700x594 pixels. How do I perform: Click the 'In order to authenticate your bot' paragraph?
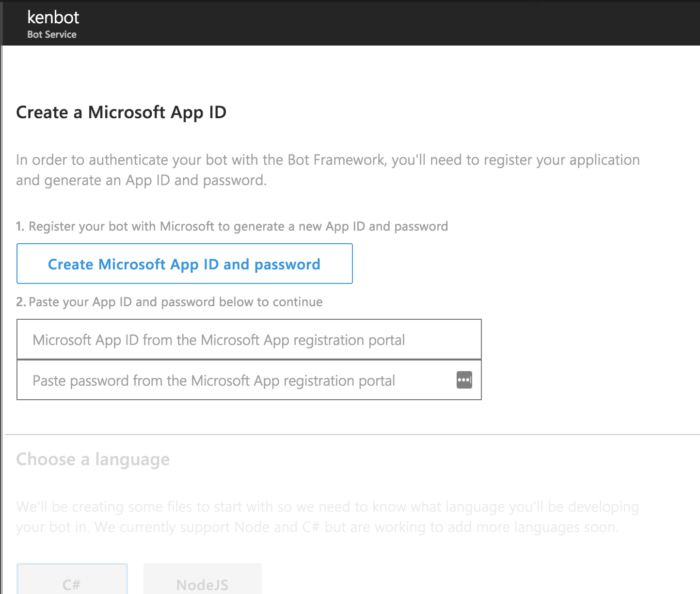[328, 170]
